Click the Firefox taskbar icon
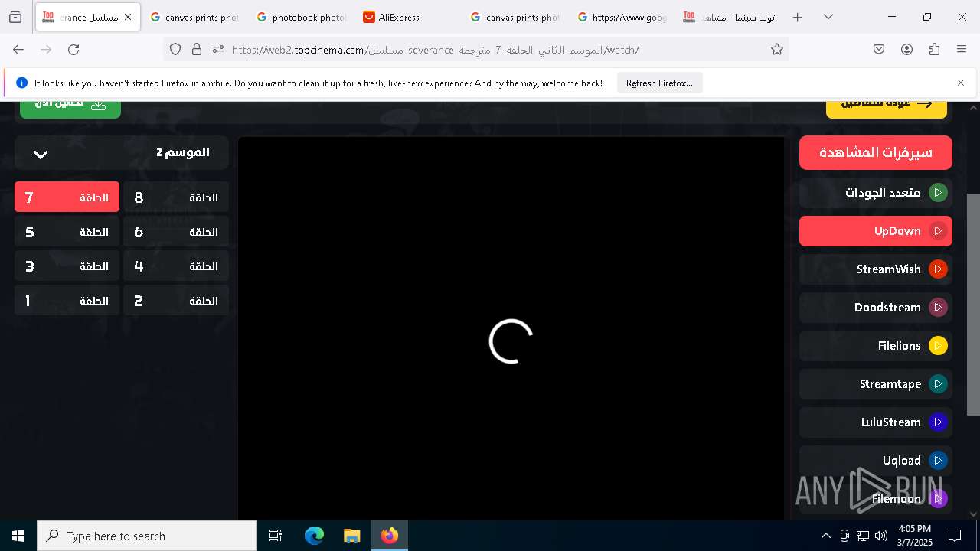Screen dimensions: 980x551 [x=390, y=536]
